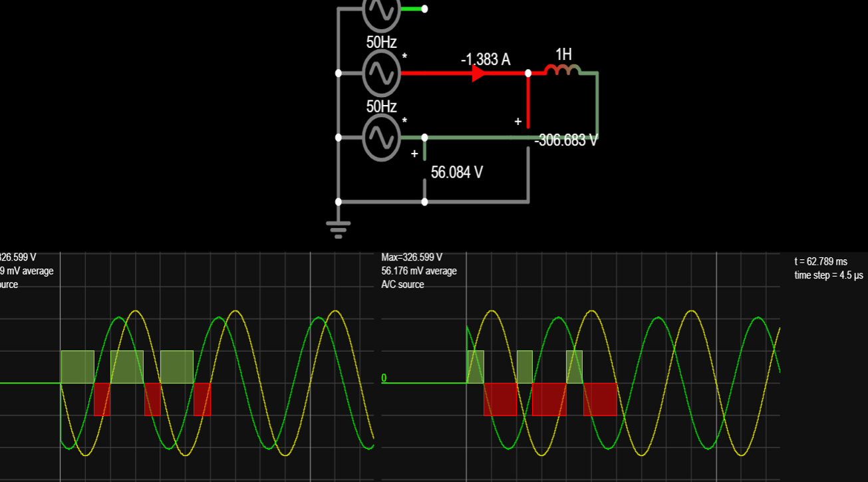Click the fully visible A/C source scope label

tap(403, 285)
